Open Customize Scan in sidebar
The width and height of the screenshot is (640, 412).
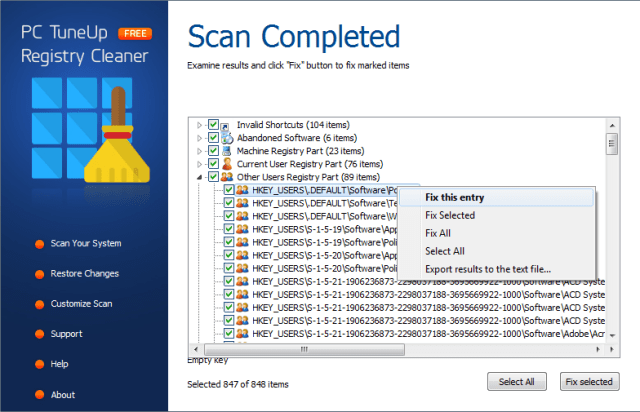tap(82, 304)
